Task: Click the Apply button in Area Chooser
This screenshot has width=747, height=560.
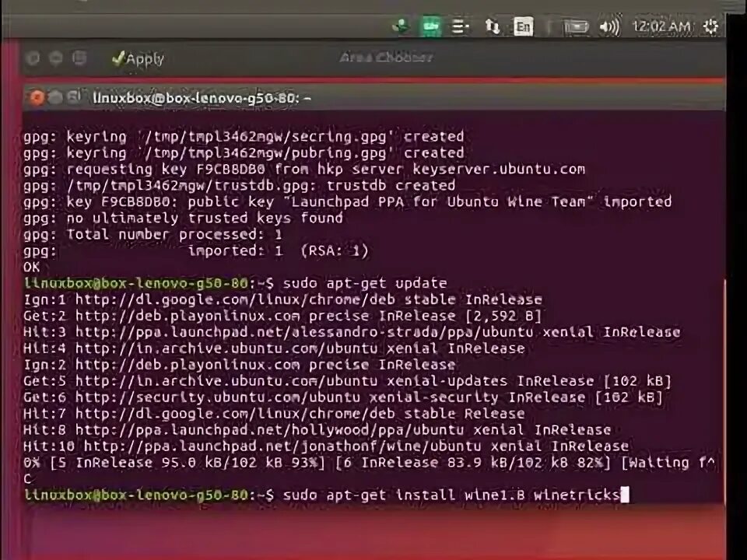Action: click(138, 59)
